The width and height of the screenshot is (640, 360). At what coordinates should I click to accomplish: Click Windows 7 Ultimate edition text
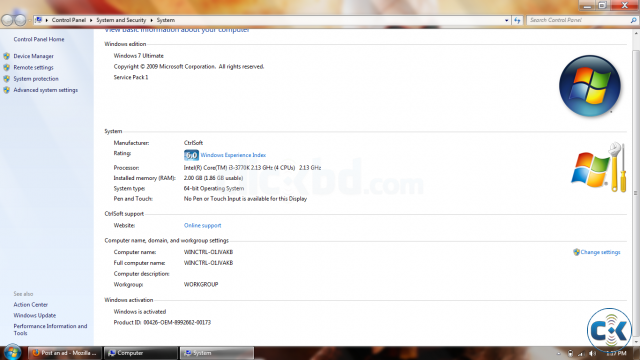(139, 56)
